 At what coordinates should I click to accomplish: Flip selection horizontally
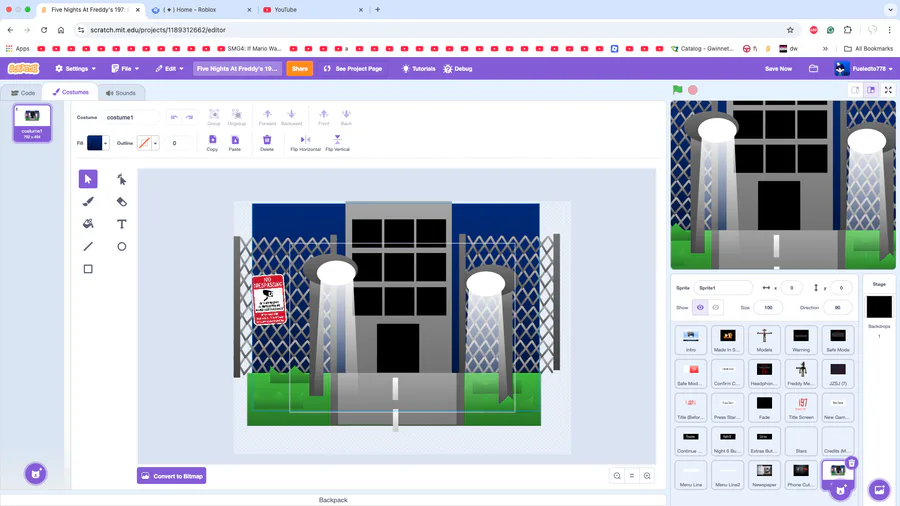[x=305, y=143]
